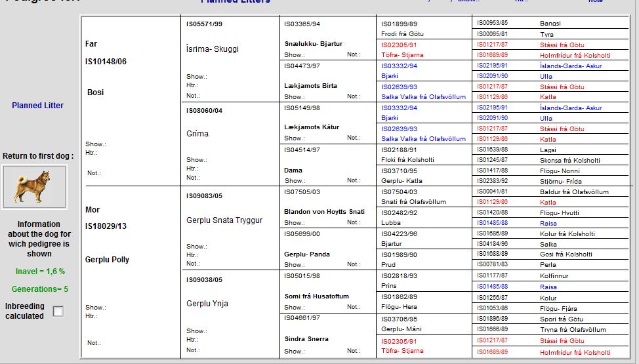Select the dog named Prud
This screenshot has height=364, width=639.
[x=388, y=264]
